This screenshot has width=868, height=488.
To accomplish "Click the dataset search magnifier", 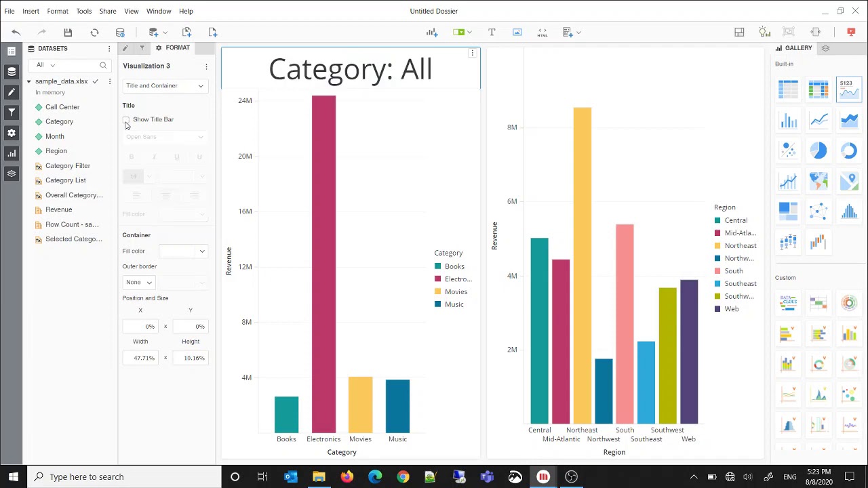I will pyautogui.click(x=103, y=65).
